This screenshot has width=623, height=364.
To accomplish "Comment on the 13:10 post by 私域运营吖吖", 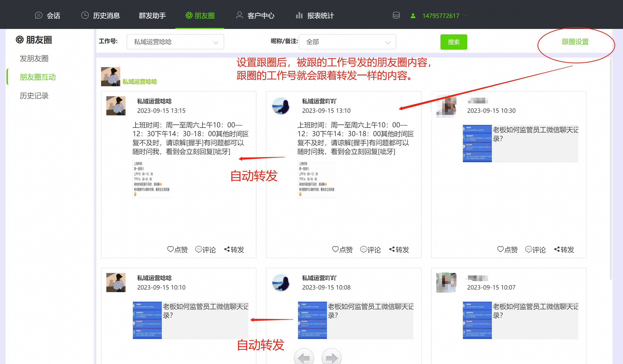I will coord(370,249).
